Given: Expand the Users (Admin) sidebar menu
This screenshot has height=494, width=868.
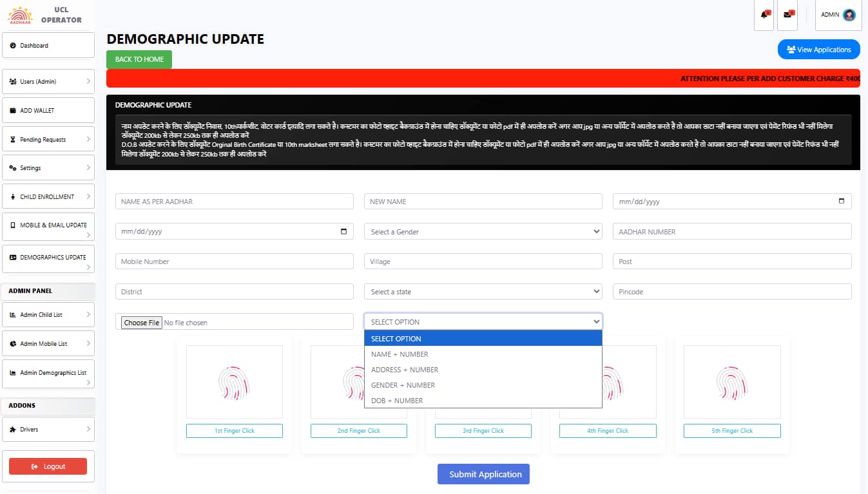Looking at the screenshot, I should pos(48,82).
